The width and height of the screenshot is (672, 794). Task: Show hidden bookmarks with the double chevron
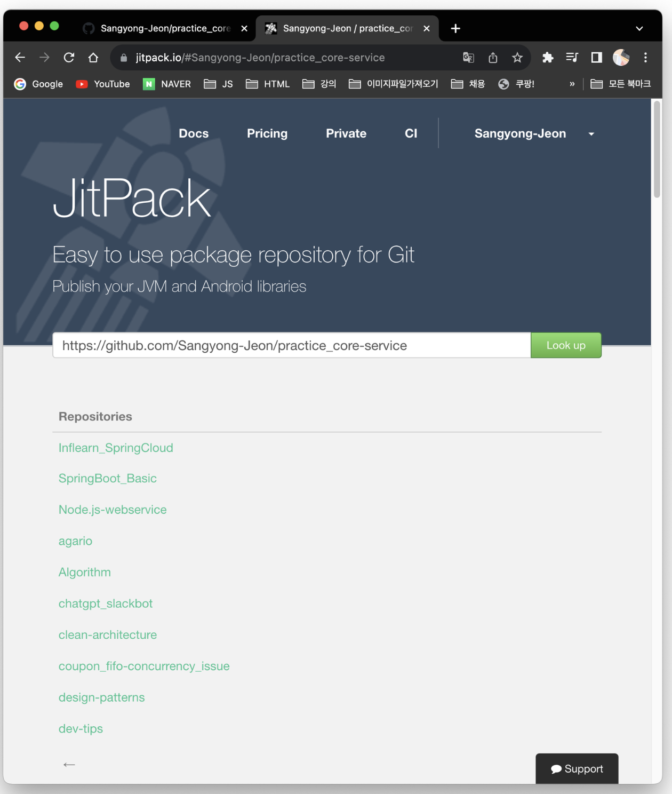tap(572, 84)
